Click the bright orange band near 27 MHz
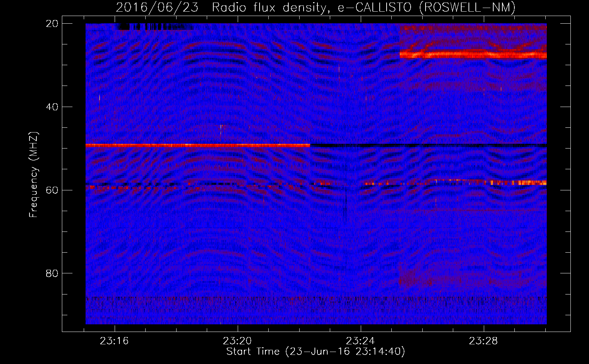Screen dimensions: 589x364 click(x=473, y=55)
